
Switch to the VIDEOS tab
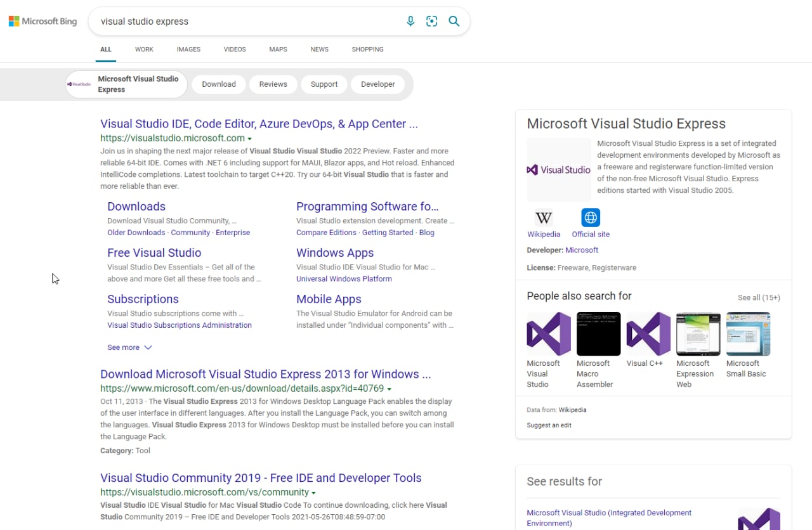click(x=235, y=49)
